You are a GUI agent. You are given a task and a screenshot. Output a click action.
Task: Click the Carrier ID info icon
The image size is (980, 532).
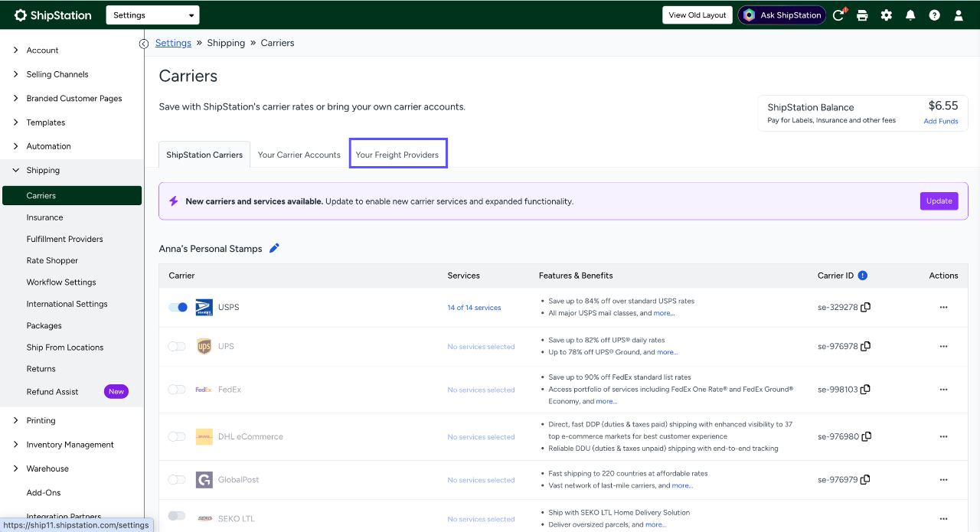(863, 276)
